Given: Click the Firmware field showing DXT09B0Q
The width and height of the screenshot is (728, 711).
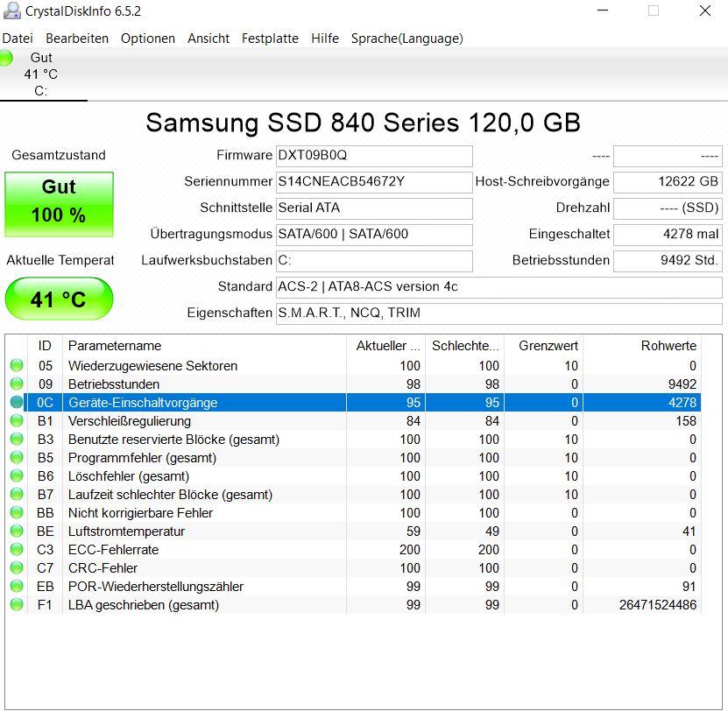Looking at the screenshot, I should pos(374,156).
